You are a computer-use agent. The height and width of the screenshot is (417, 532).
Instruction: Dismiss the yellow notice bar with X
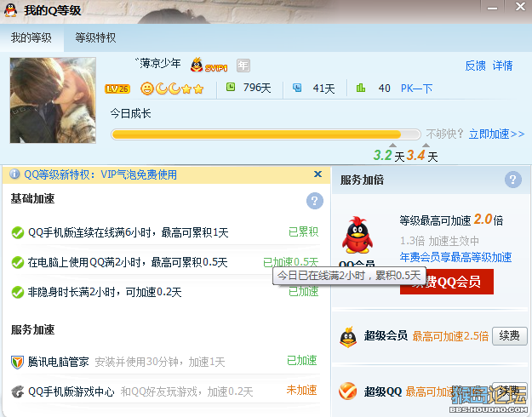click(317, 174)
